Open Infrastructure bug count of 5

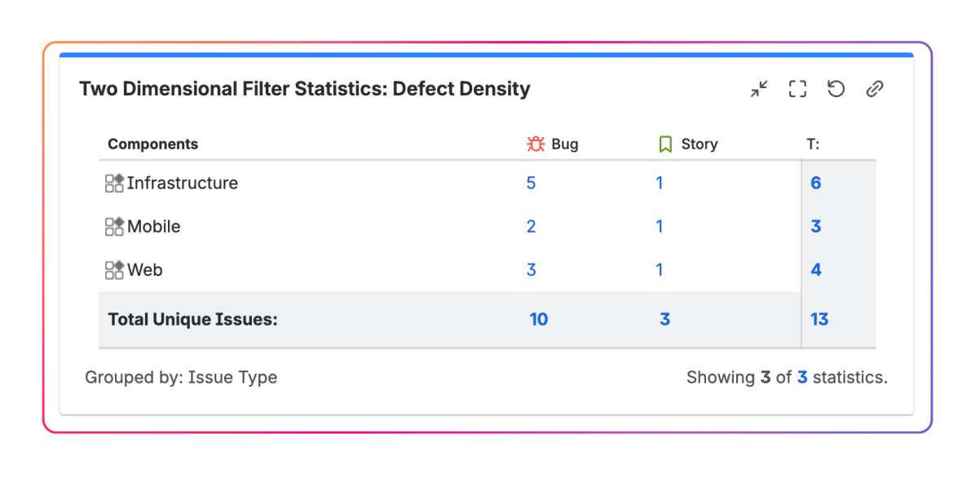[531, 183]
